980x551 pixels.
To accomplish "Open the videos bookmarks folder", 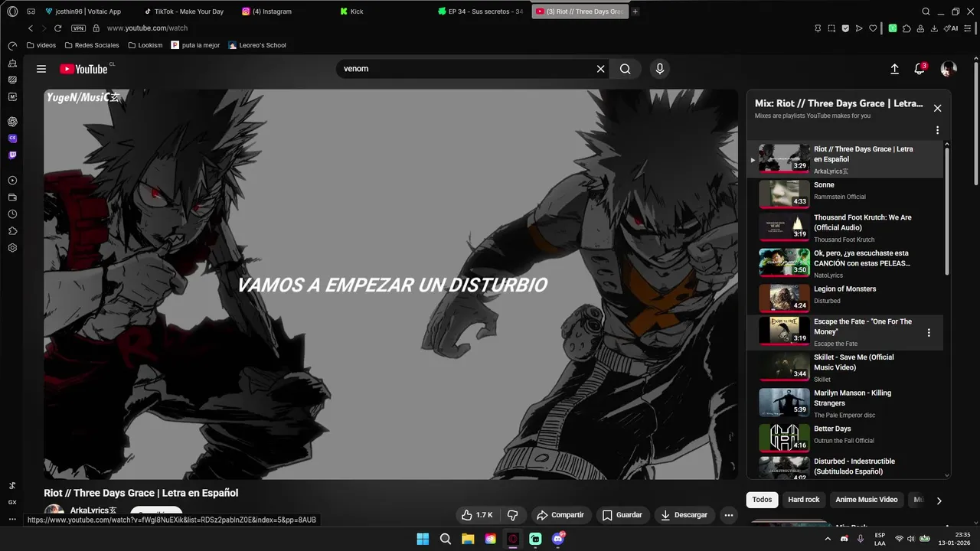I will [41, 45].
